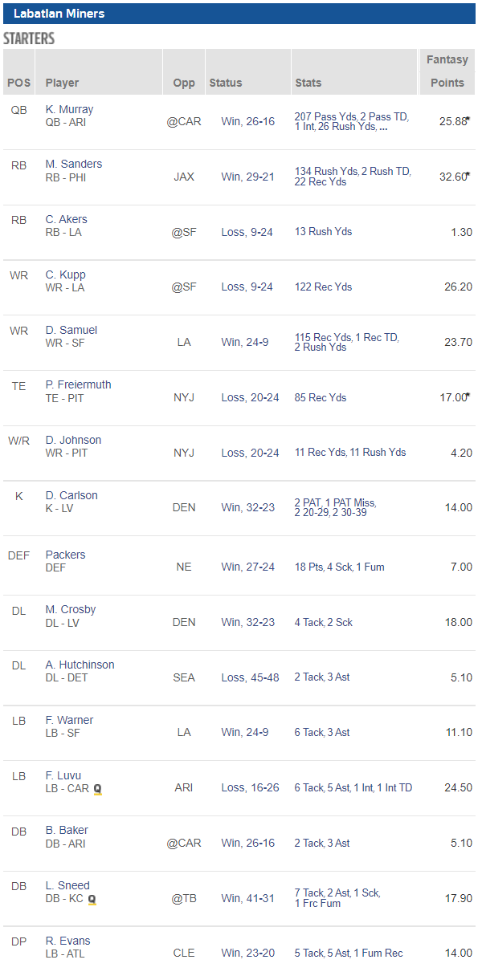Click the asterisk next to 25.88 points
Screen dimensions: 482x980
pyautogui.click(x=468, y=118)
